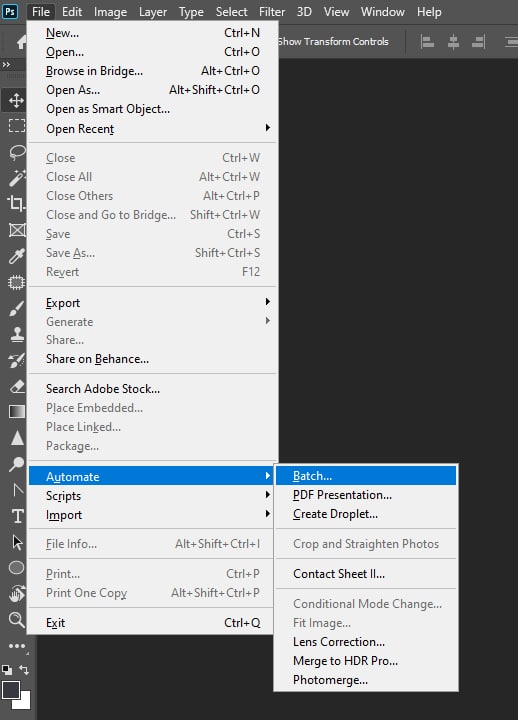Close the File menu from menu bar

pyautogui.click(x=41, y=12)
